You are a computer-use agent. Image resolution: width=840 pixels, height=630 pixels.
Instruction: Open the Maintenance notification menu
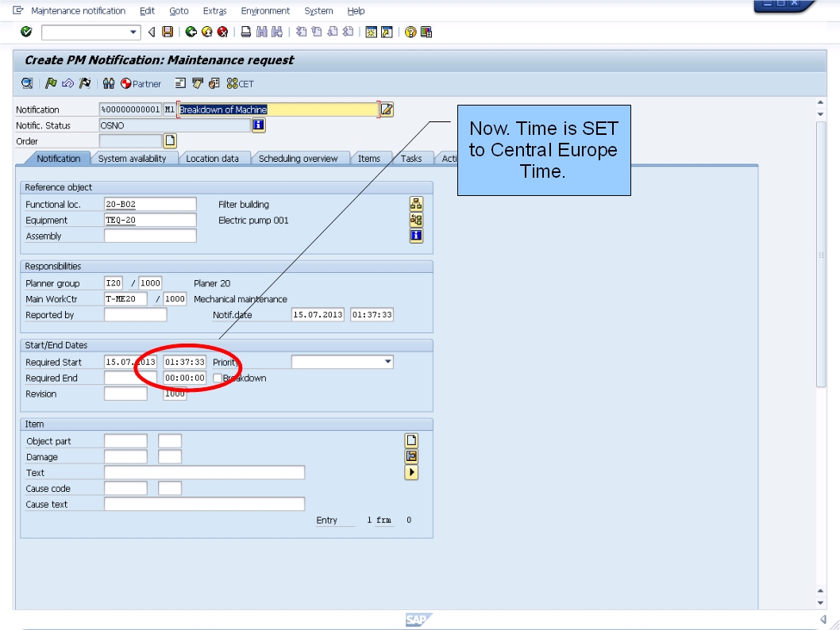tap(79, 10)
